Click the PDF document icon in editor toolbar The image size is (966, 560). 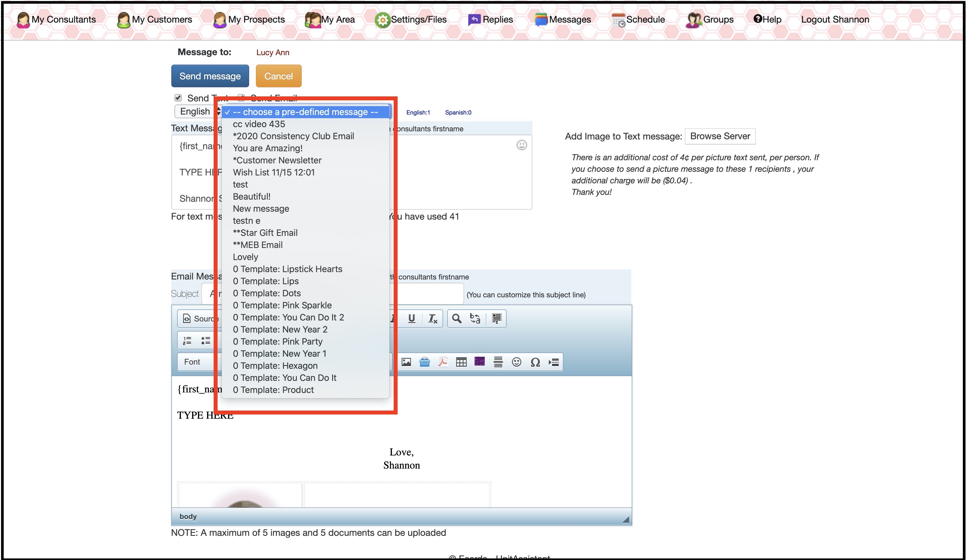tap(443, 362)
